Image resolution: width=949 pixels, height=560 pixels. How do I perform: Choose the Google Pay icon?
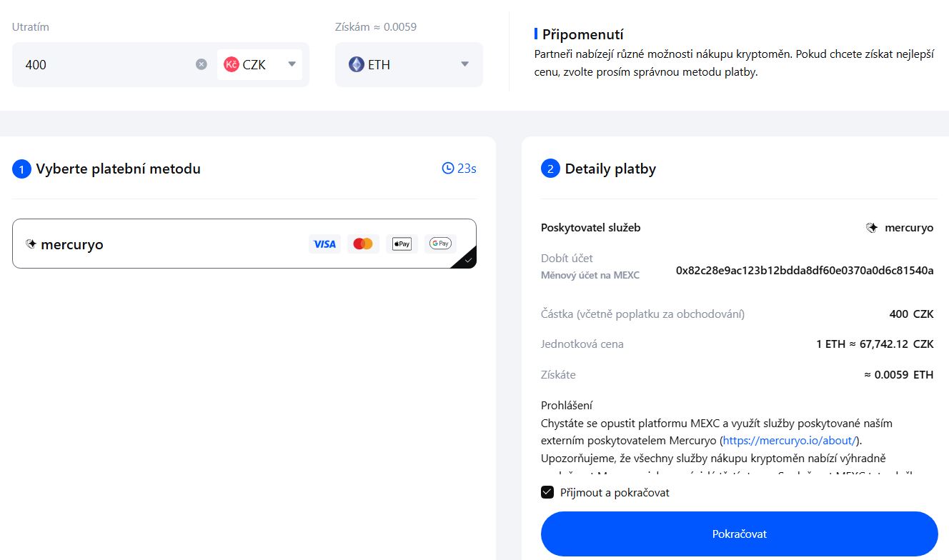tap(439, 244)
